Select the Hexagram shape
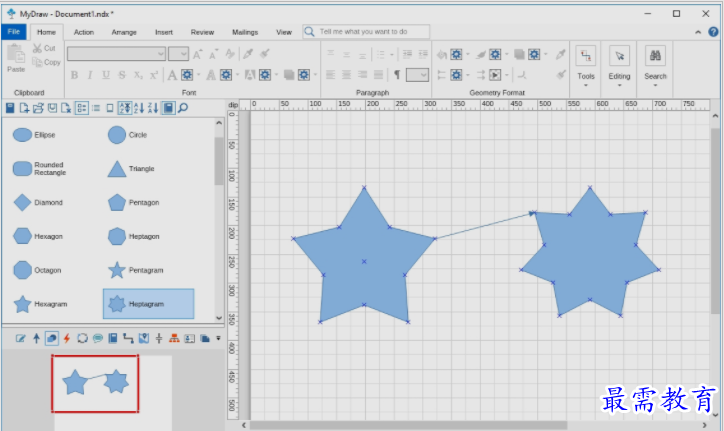 tap(40, 304)
